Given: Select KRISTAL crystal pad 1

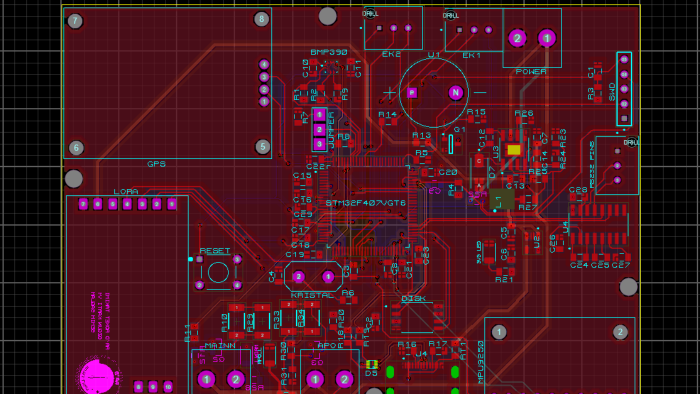Looking at the screenshot, I should point(328,277).
